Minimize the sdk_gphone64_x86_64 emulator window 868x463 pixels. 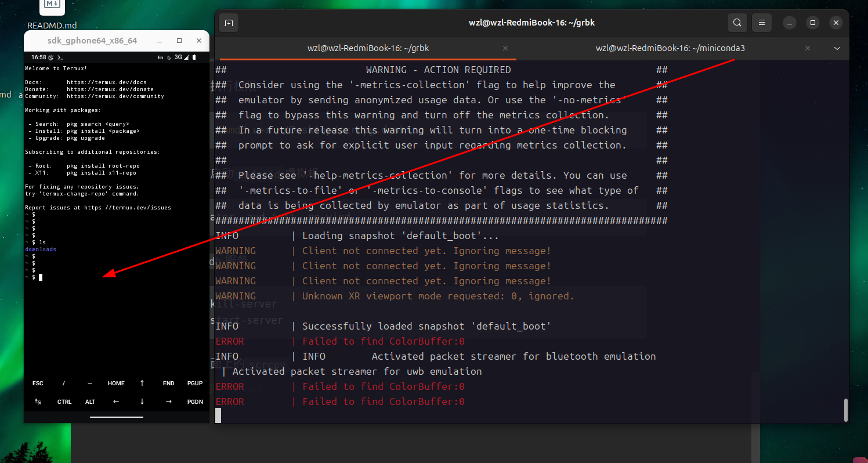(x=159, y=41)
